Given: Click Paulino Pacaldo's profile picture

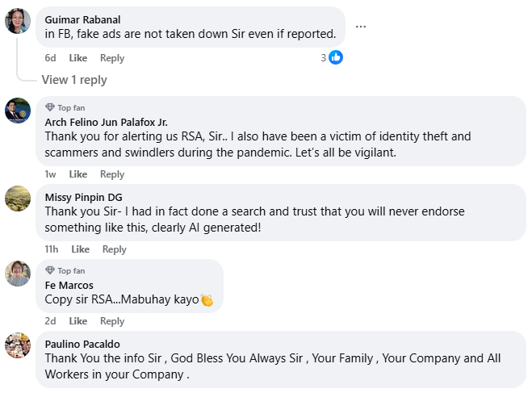Looking at the screenshot, I should click(18, 345).
